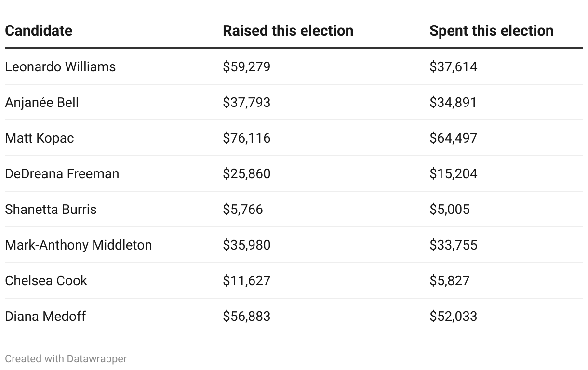Screen dimensions: 588x370
Task: Open the Created with Datawrapper link
Action: pos(66,359)
